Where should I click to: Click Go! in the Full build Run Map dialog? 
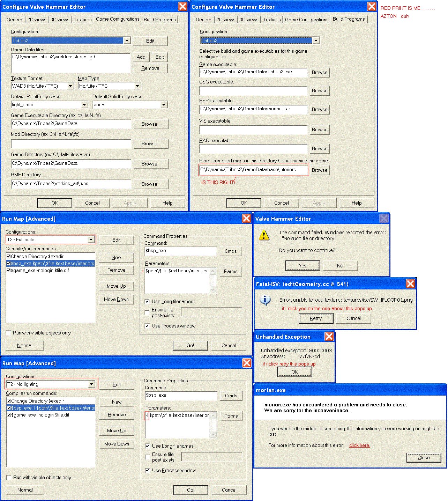click(x=190, y=345)
